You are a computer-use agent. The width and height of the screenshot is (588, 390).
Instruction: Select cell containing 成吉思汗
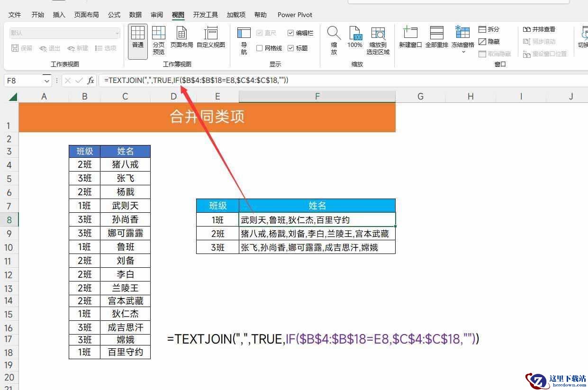pos(125,327)
